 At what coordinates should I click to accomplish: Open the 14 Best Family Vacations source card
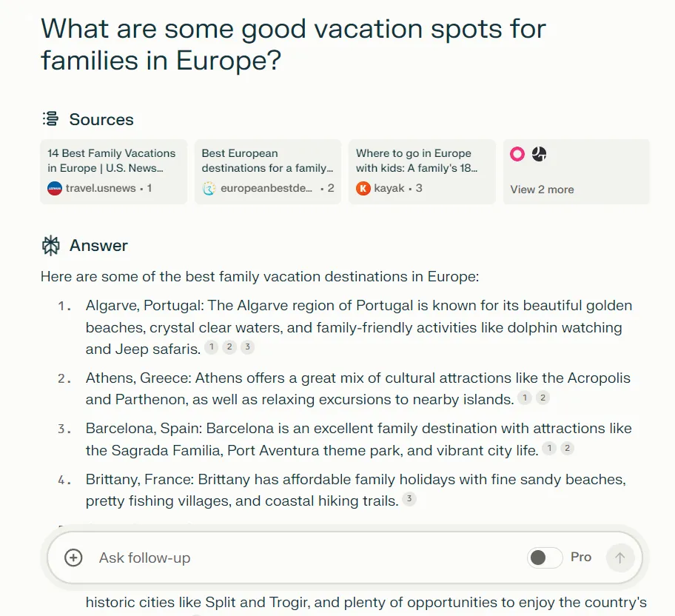[114, 172]
